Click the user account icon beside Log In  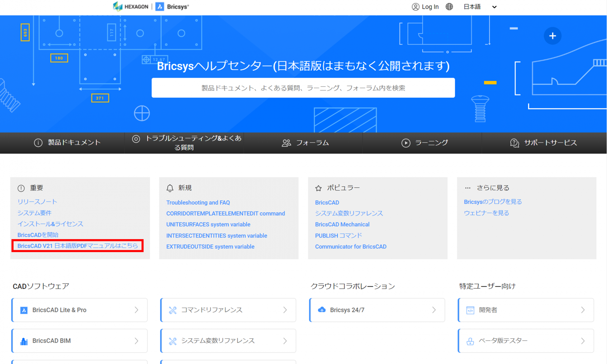point(415,7)
